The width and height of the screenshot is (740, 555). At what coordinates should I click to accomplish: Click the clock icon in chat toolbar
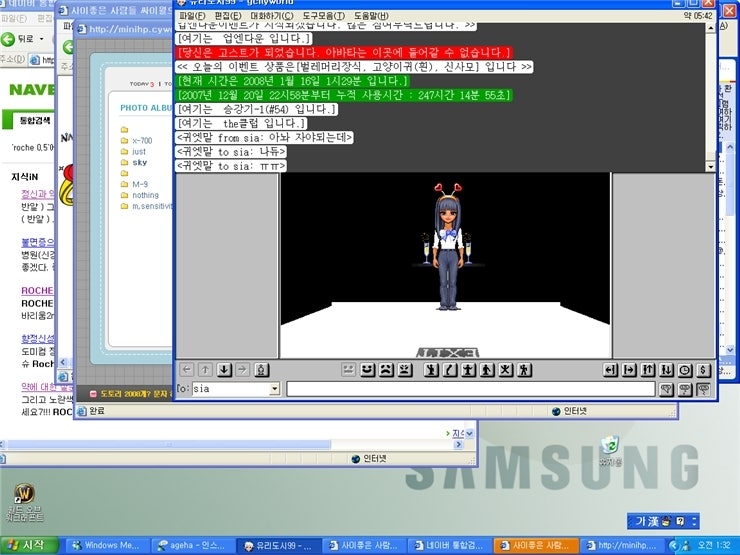pos(685,370)
